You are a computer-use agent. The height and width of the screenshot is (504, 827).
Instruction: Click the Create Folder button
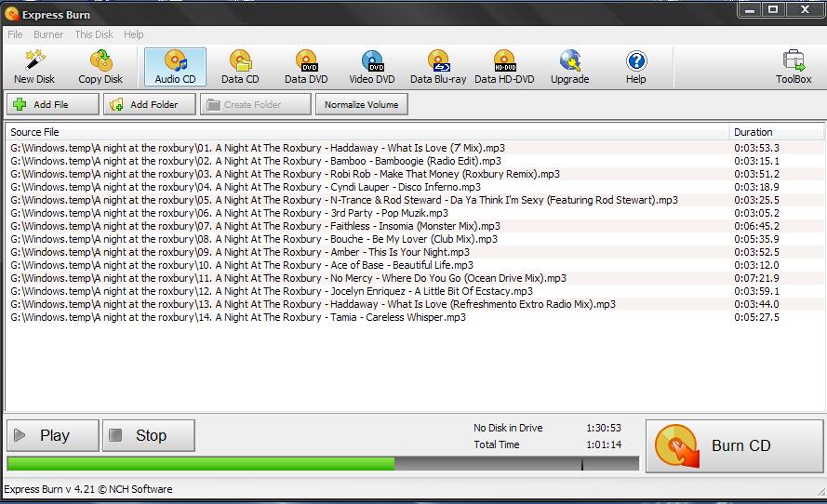(256, 104)
